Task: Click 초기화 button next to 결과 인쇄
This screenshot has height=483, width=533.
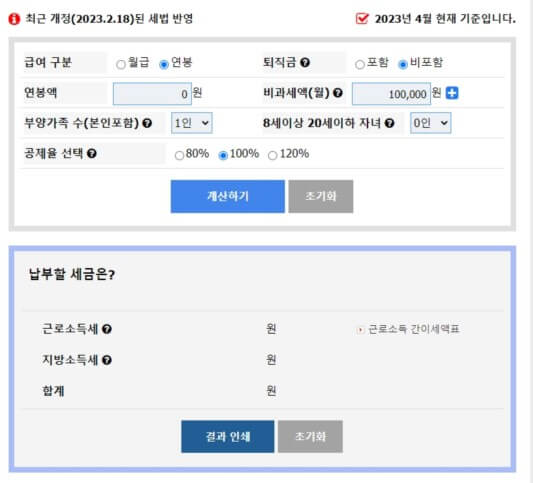Action: point(310,436)
